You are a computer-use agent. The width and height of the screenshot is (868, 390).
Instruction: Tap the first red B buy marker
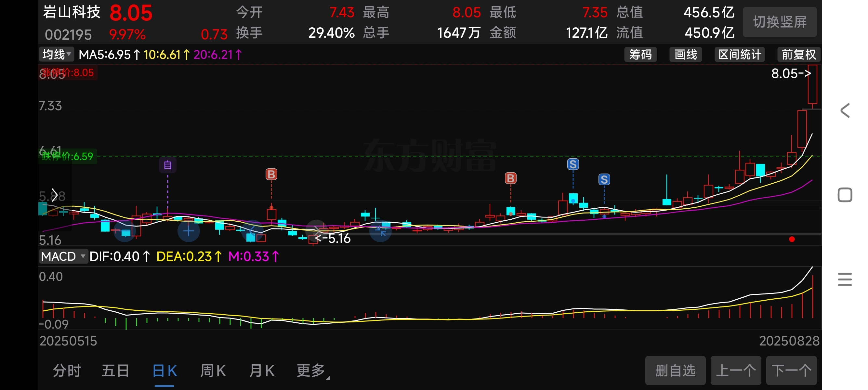[271, 174]
